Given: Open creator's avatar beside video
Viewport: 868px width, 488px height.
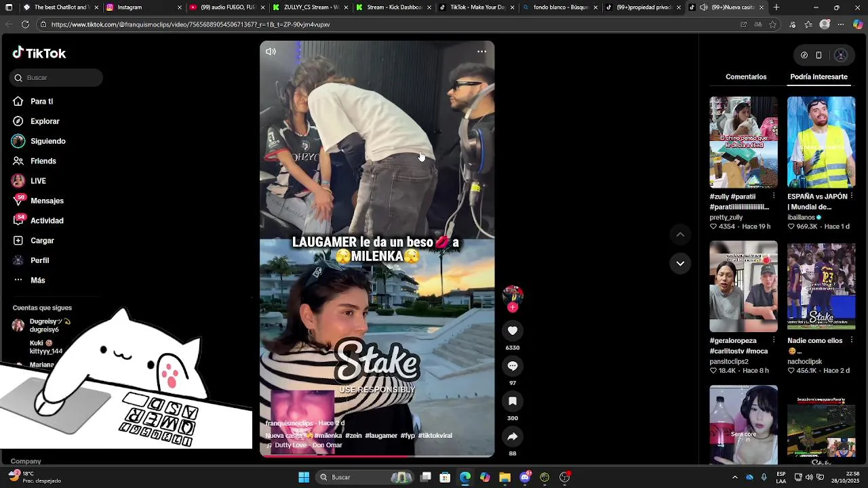Looking at the screenshot, I should pyautogui.click(x=513, y=295).
